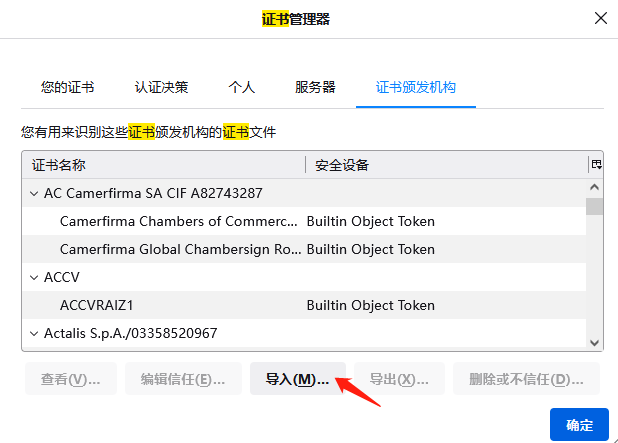Select the ACCVRAIZ1 certificate row
The width and height of the screenshot is (618, 443).
(304, 305)
